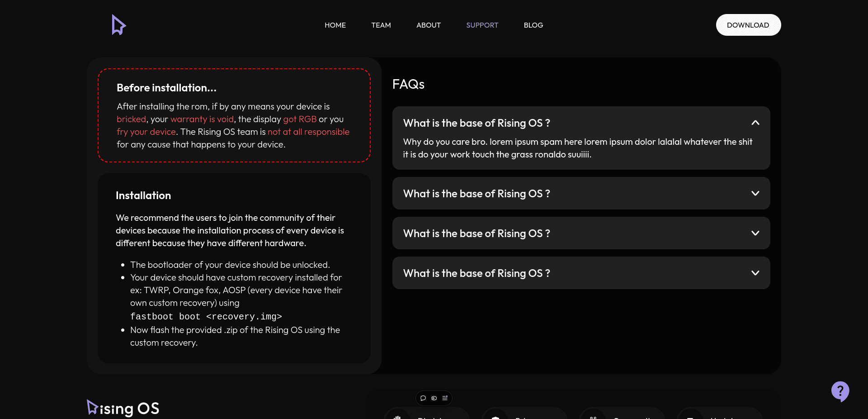Navigate to the ABOUT page
Image resolution: width=868 pixels, height=419 pixels.
429,25
